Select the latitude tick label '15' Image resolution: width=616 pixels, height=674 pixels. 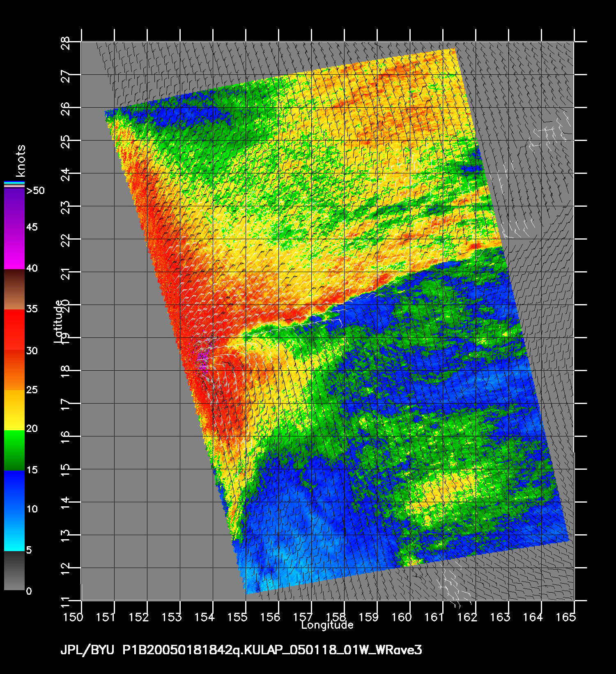pos(66,471)
